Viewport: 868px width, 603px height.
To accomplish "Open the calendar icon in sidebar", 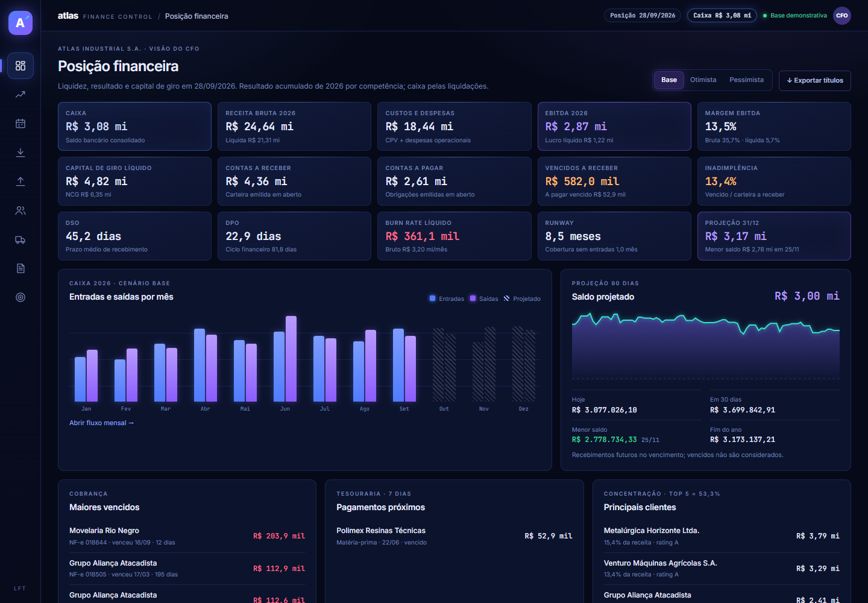I will (20, 124).
